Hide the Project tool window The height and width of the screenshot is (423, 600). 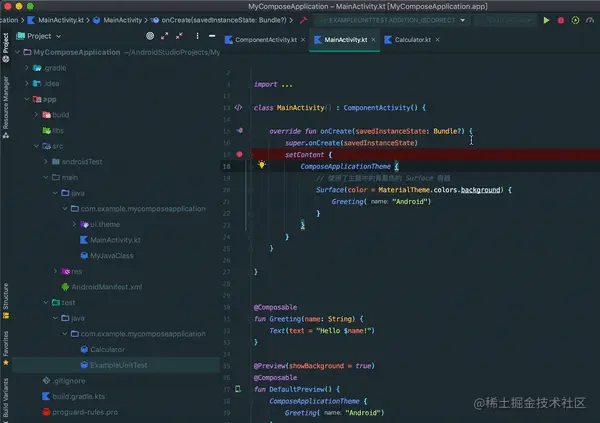click(212, 36)
